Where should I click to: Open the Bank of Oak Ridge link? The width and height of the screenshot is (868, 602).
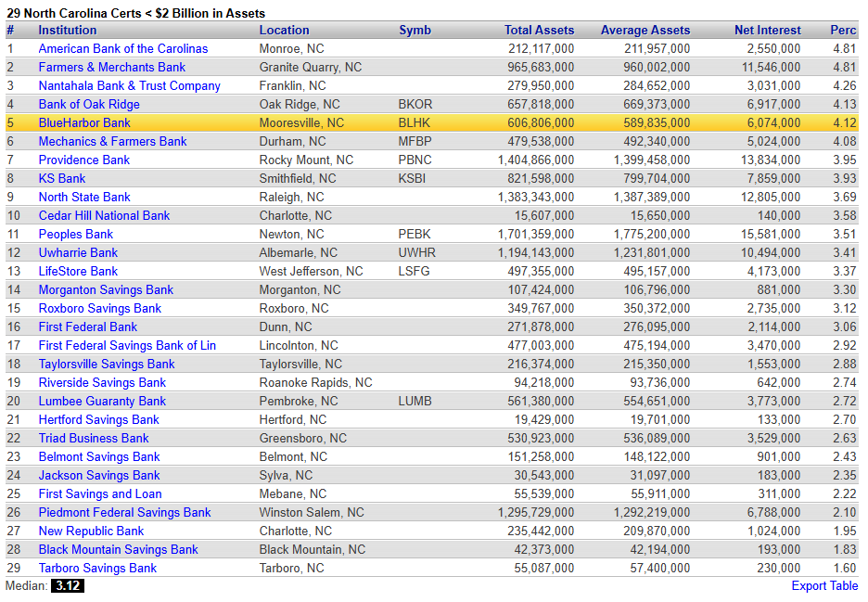(x=89, y=104)
